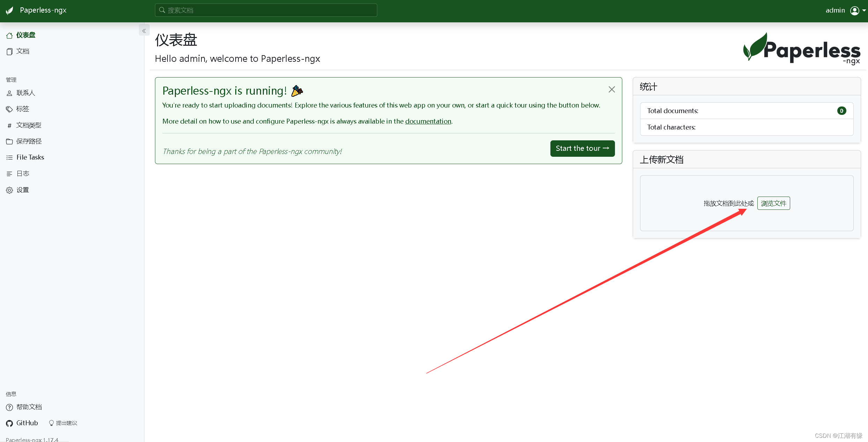Open 日志 logs page

(x=23, y=174)
